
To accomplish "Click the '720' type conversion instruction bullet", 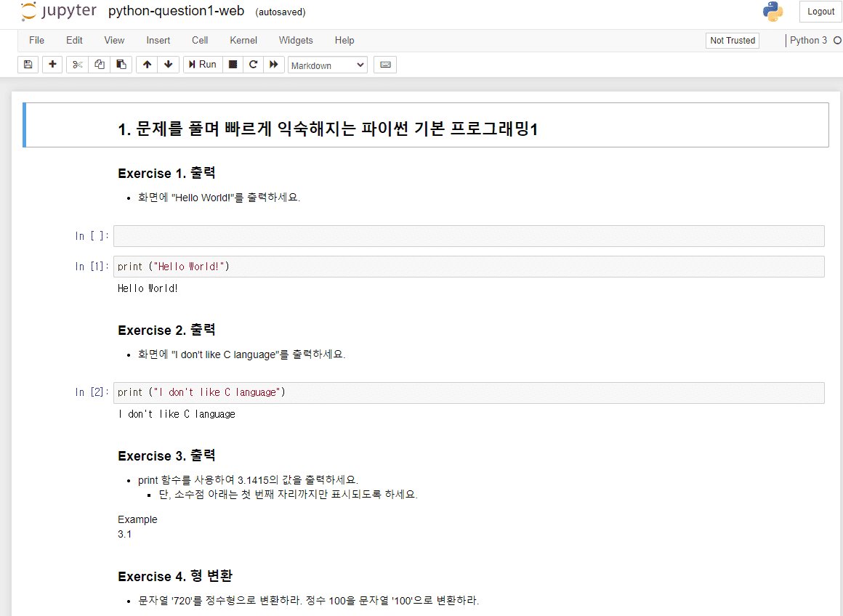I will point(308,601).
